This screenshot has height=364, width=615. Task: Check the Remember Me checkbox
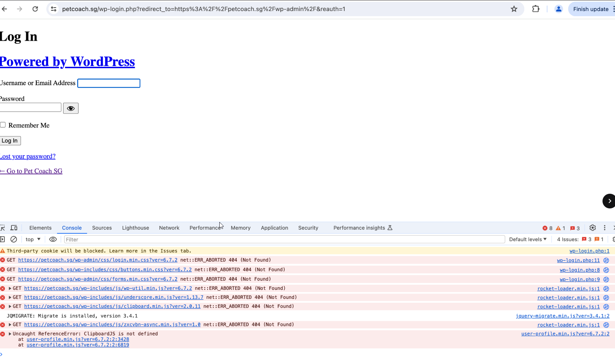(x=3, y=125)
